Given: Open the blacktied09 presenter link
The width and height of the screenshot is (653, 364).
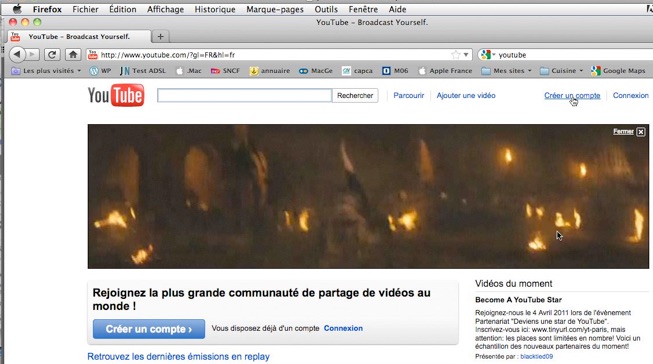Looking at the screenshot, I should coord(536,357).
